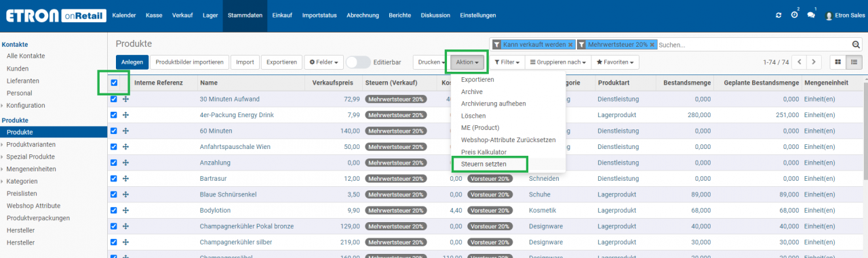This screenshot has width=868, height=258.
Task: Uncheck the 4er-Packung Energy Drink checkbox
Action: click(114, 115)
